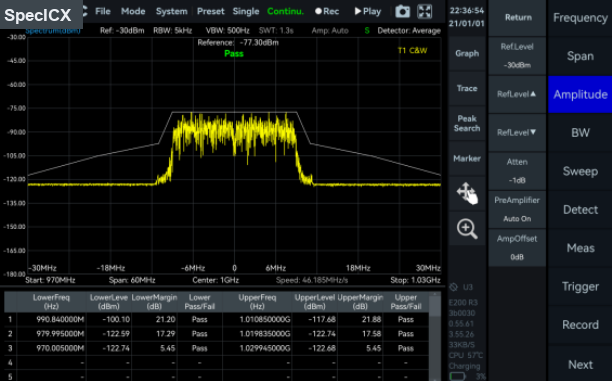Click the 22:36:54 clock display
The height and width of the screenshot is (381, 612).
(466, 11)
